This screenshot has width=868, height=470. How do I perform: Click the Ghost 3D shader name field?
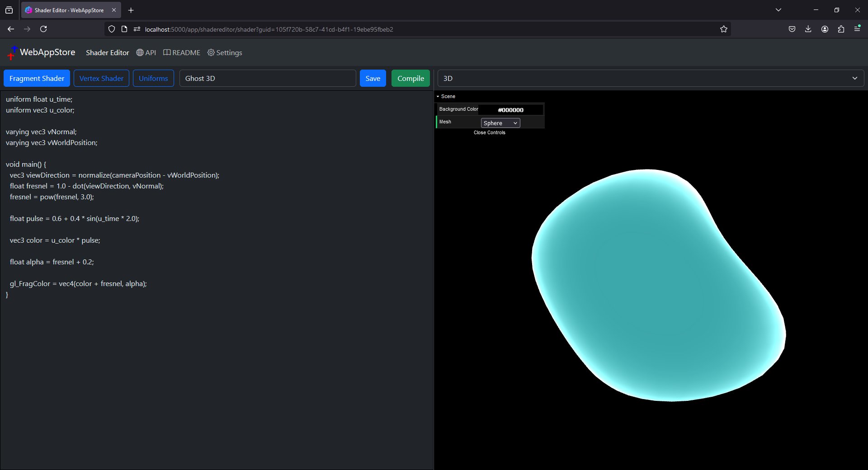(268, 78)
